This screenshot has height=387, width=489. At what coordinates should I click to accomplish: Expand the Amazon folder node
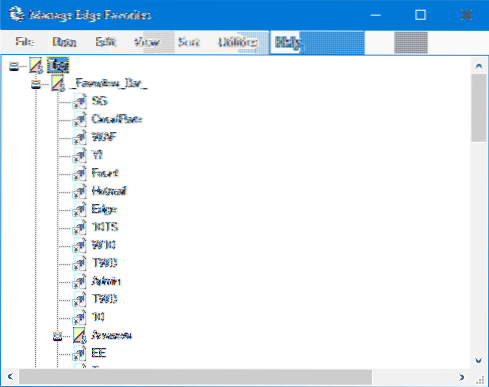click(58, 336)
